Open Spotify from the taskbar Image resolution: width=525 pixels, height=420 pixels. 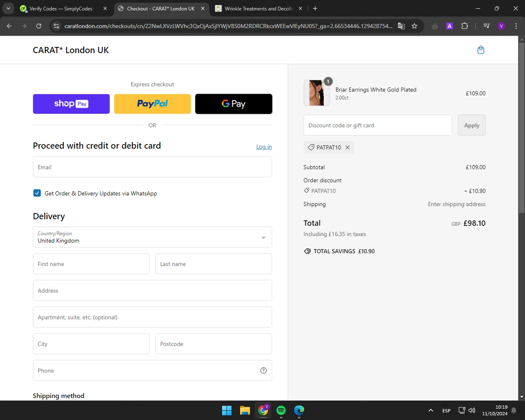click(x=281, y=411)
